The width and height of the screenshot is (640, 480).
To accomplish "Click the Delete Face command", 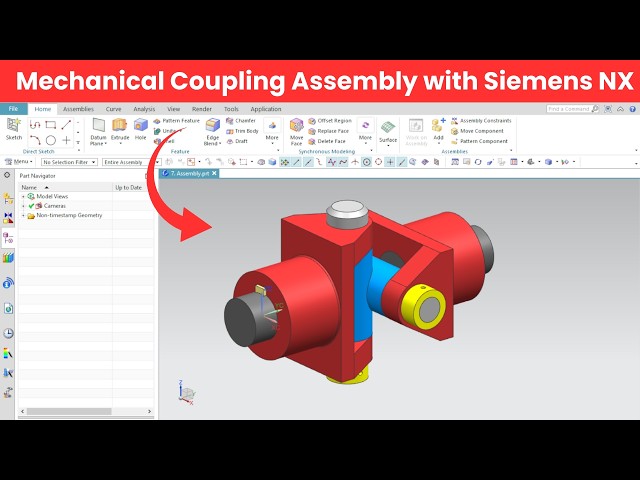I will [x=327, y=141].
